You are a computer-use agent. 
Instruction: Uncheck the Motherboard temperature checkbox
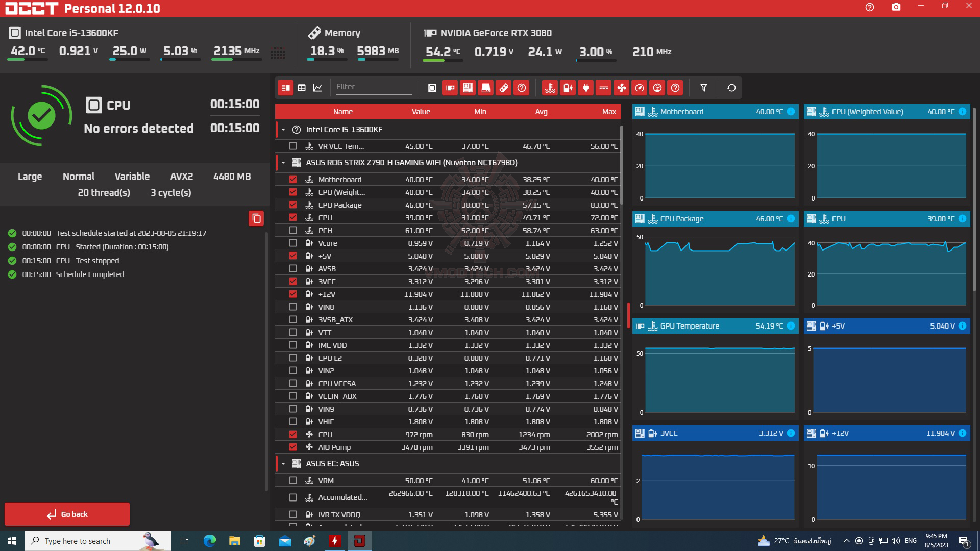[293, 179]
